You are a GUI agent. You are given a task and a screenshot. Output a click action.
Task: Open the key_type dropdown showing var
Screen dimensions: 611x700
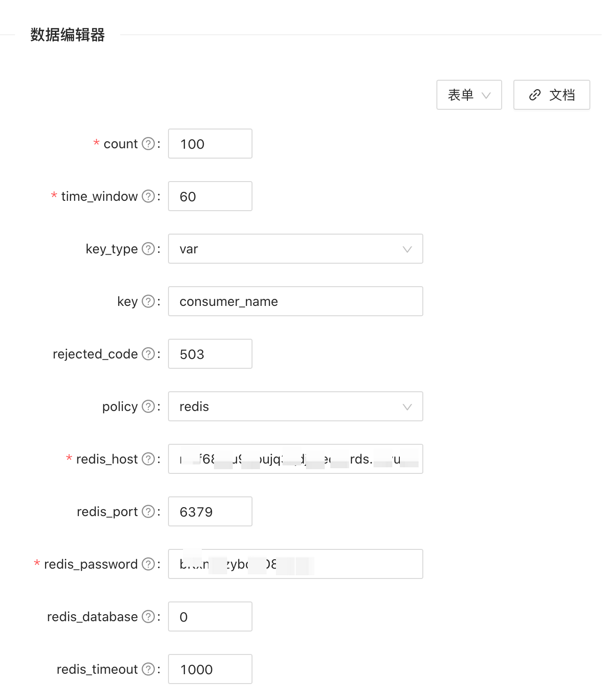[x=295, y=249]
